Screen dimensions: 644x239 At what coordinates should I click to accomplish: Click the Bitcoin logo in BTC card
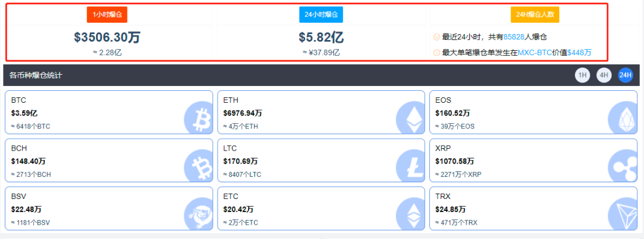pyautogui.click(x=198, y=117)
